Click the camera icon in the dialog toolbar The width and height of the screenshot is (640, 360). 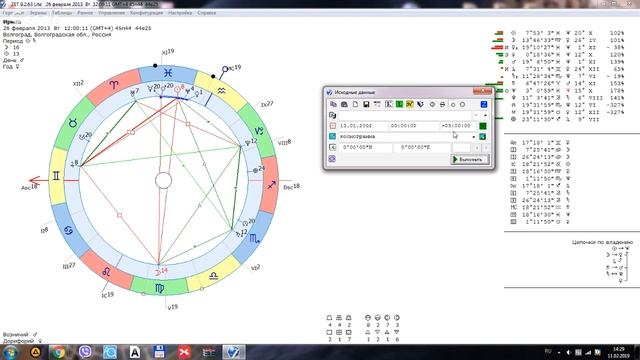pos(344,104)
